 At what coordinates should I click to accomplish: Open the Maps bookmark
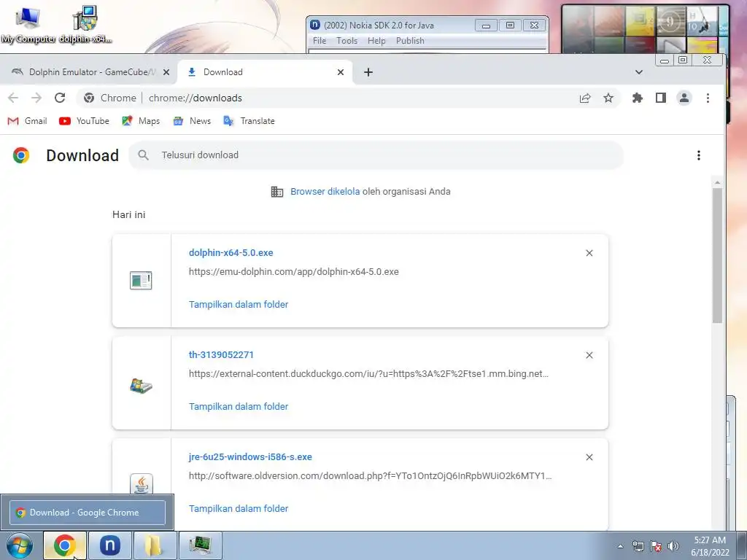coord(141,121)
